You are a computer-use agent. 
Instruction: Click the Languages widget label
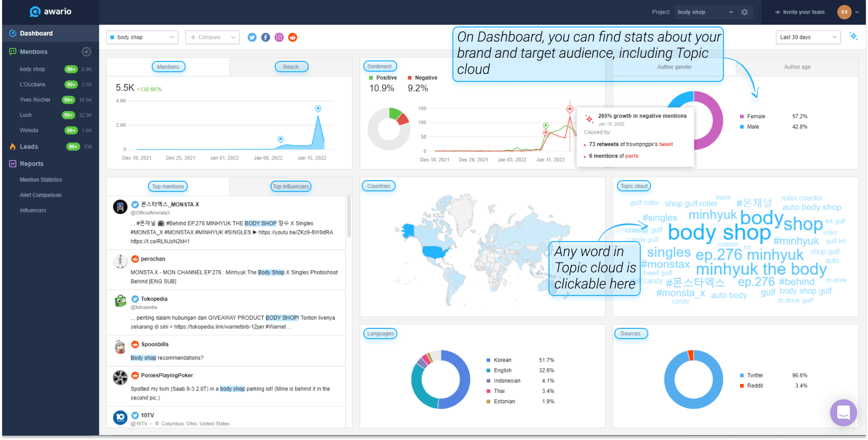381,333
